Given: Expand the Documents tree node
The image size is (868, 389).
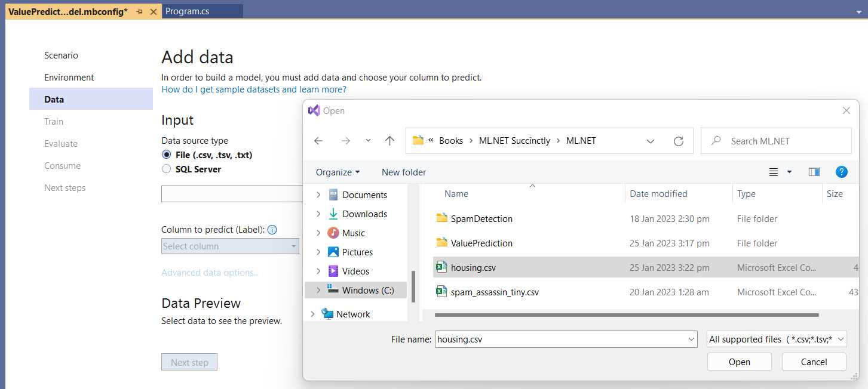Looking at the screenshot, I should click(318, 195).
